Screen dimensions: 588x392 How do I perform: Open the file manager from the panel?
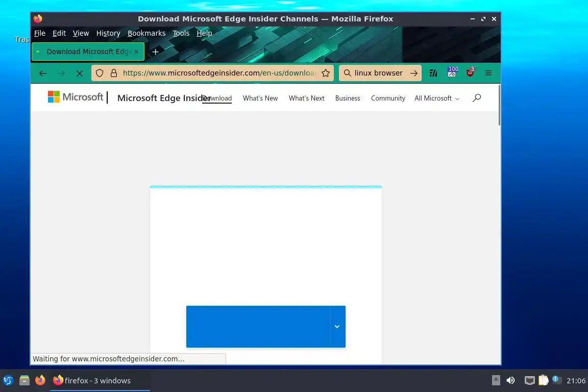[24, 380]
